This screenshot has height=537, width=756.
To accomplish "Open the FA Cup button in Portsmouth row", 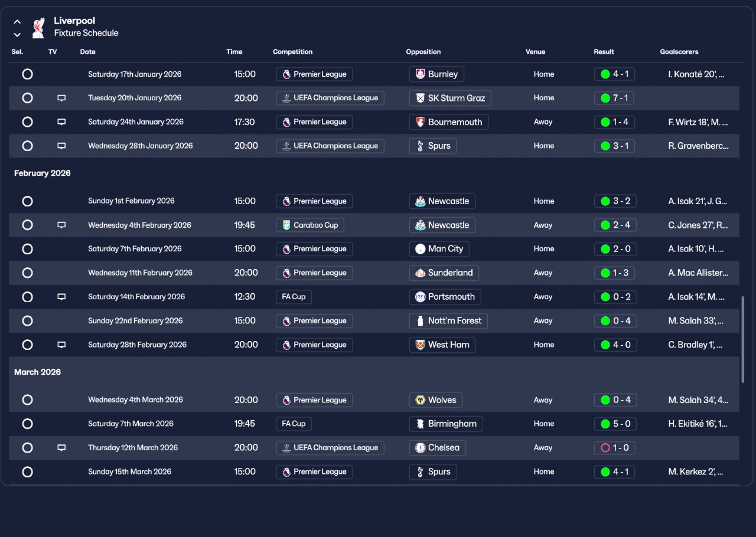I will [x=294, y=297].
